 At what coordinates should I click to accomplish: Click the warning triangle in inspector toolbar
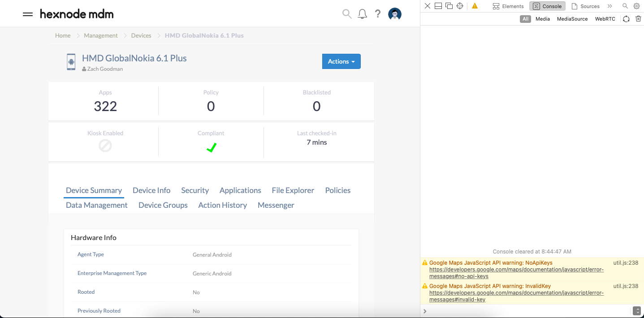point(475,6)
